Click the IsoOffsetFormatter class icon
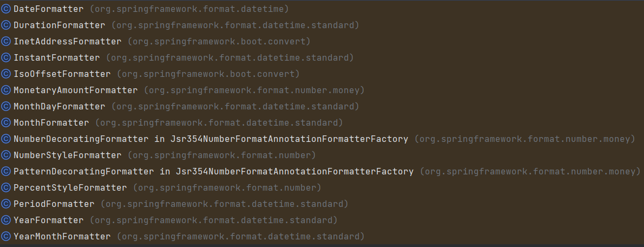The height and width of the screenshot is (247, 644). 6,74
